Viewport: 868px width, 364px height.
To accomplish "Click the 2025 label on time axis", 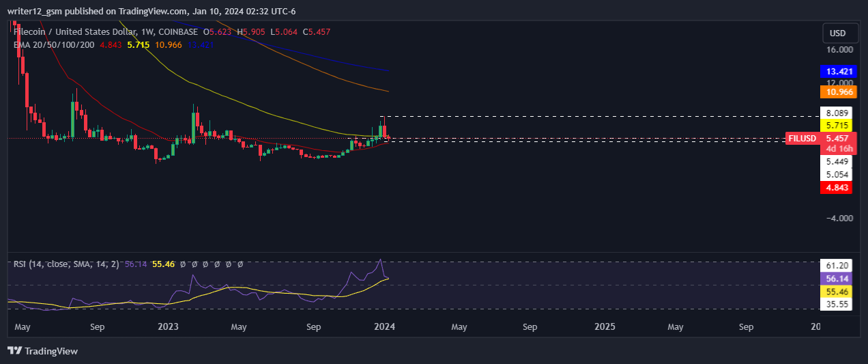I will click(605, 327).
